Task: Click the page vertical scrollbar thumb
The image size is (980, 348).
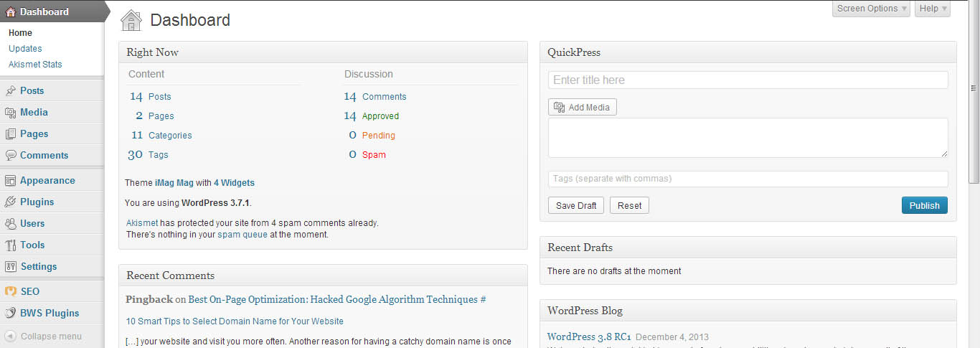Action: coord(974,93)
